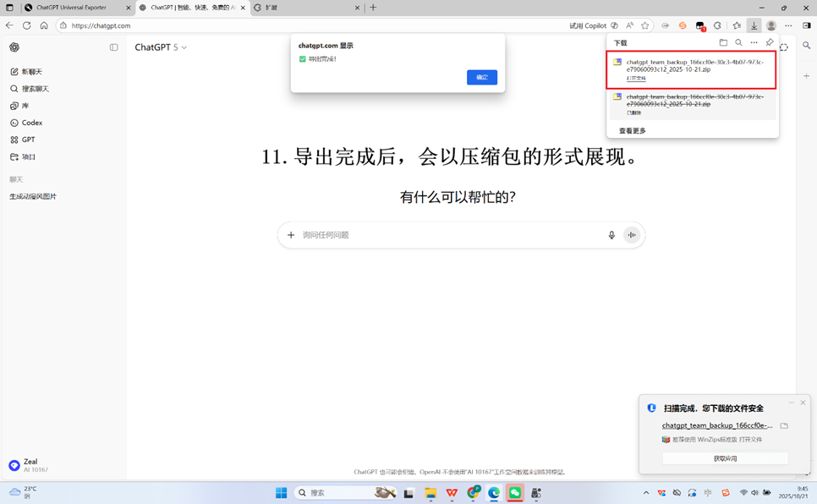Open more options menu in downloads panel

tap(754, 42)
